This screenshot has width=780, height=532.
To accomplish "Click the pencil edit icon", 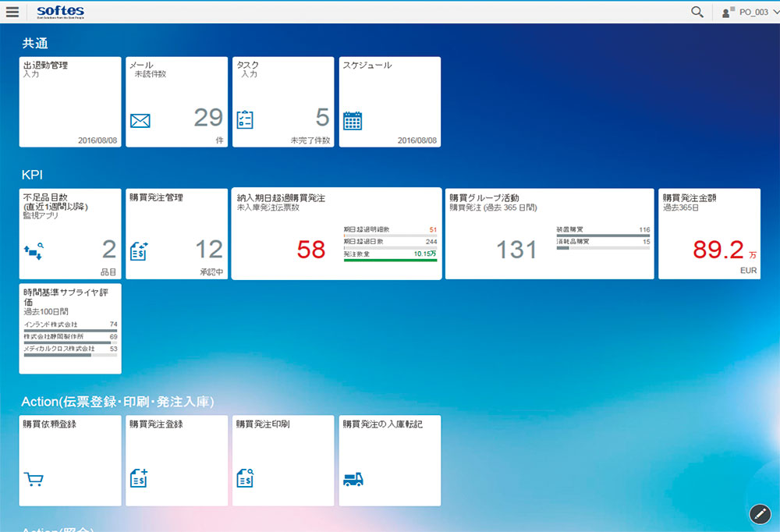I will pos(759,513).
